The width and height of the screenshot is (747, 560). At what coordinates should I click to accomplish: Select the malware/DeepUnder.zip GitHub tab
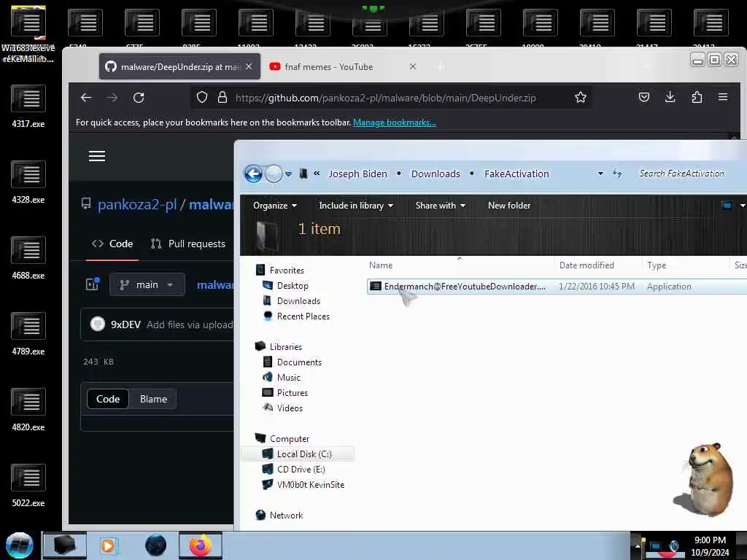tap(179, 66)
